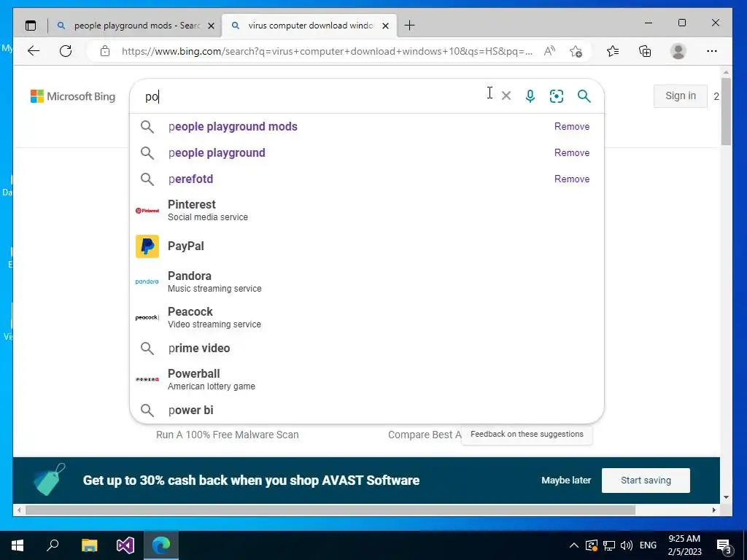Start voice search with the microphone icon

(x=530, y=96)
